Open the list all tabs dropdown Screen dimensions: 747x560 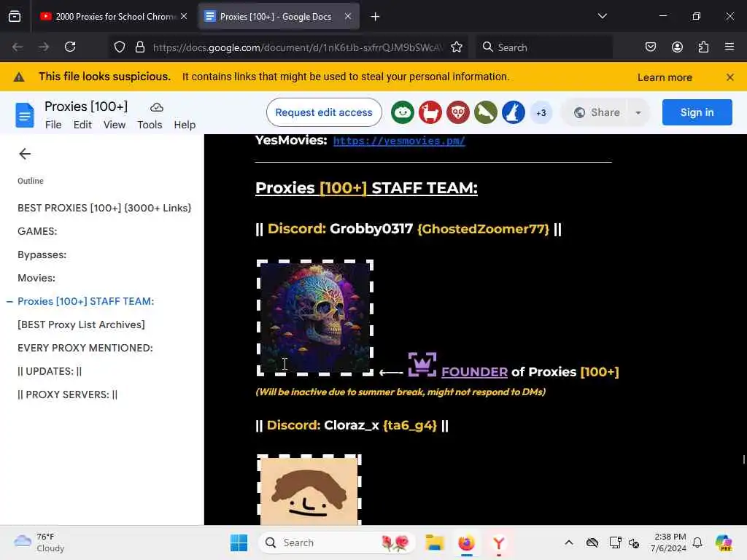602,16
